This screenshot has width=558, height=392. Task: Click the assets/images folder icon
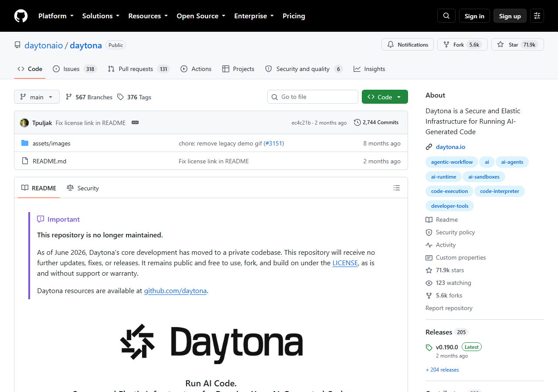(25, 143)
